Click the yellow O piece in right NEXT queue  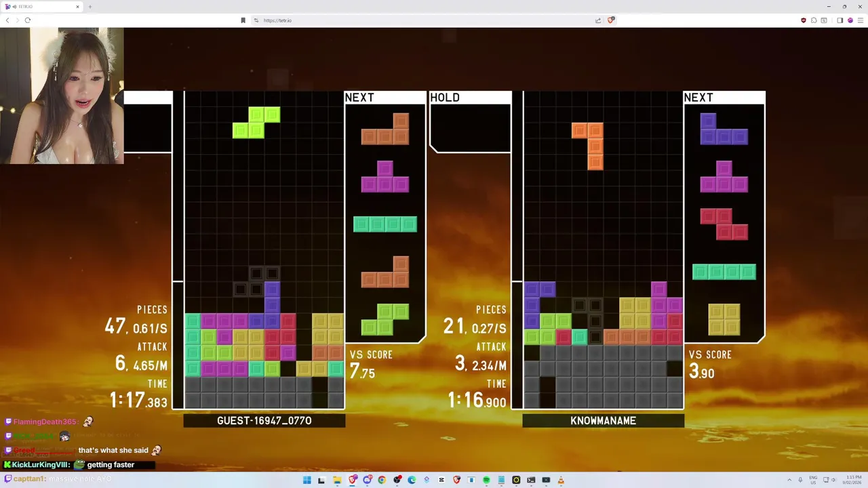pos(724,319)
